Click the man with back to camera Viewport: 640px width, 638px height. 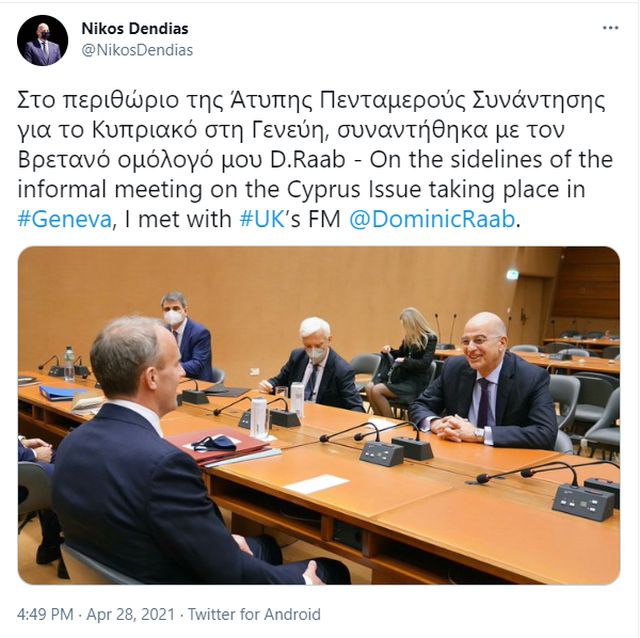coord(163,453)
